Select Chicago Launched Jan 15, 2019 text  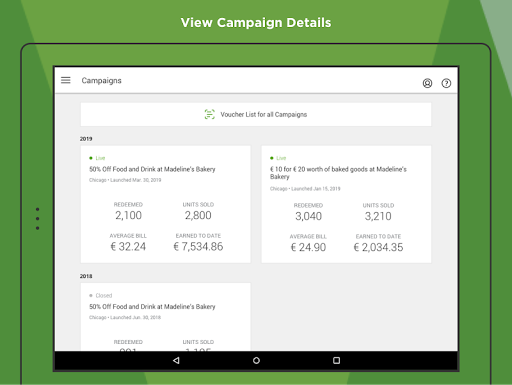pos(305,189)
